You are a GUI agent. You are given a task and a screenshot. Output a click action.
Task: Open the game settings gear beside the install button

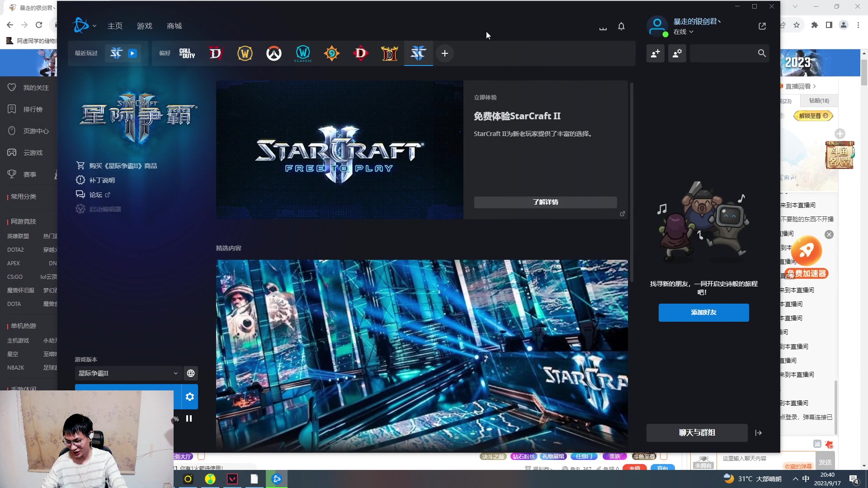[189, 396]
